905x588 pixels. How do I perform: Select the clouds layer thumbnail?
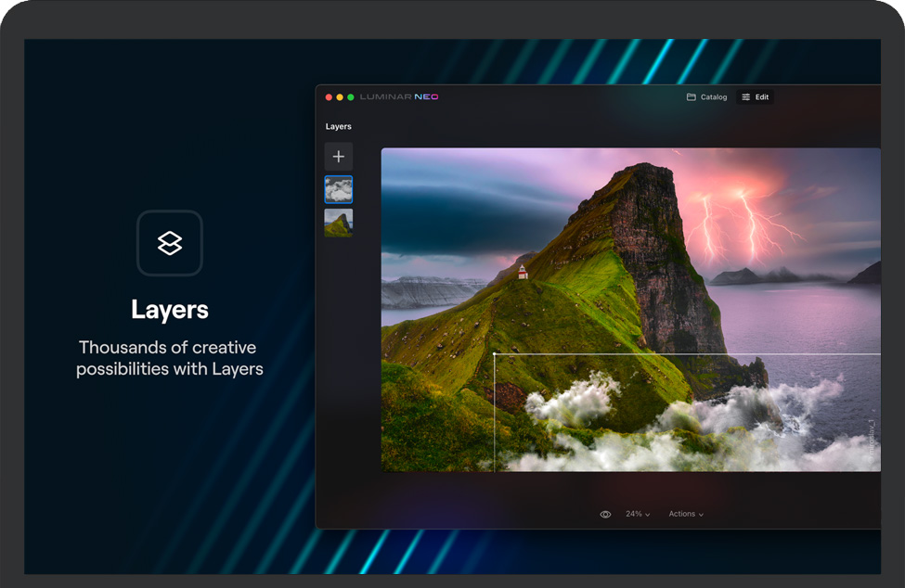338,189
